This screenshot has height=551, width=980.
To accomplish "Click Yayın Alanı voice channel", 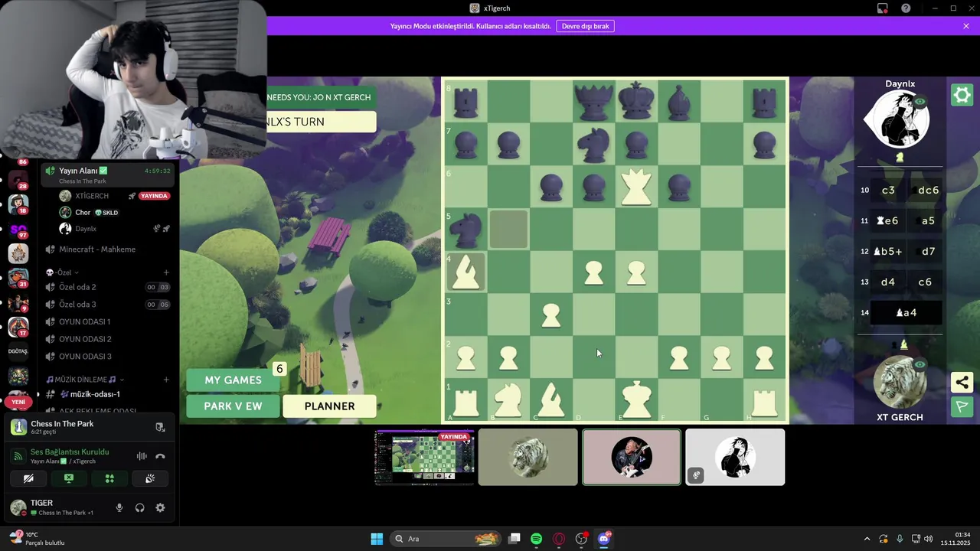I will 107,174.
